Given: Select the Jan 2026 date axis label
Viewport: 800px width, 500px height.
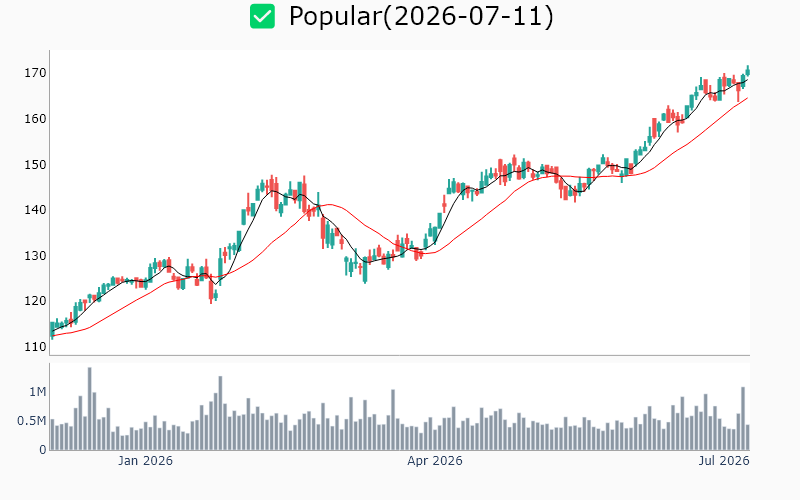Looking at the screenshot, I should (x=145, y=461).
